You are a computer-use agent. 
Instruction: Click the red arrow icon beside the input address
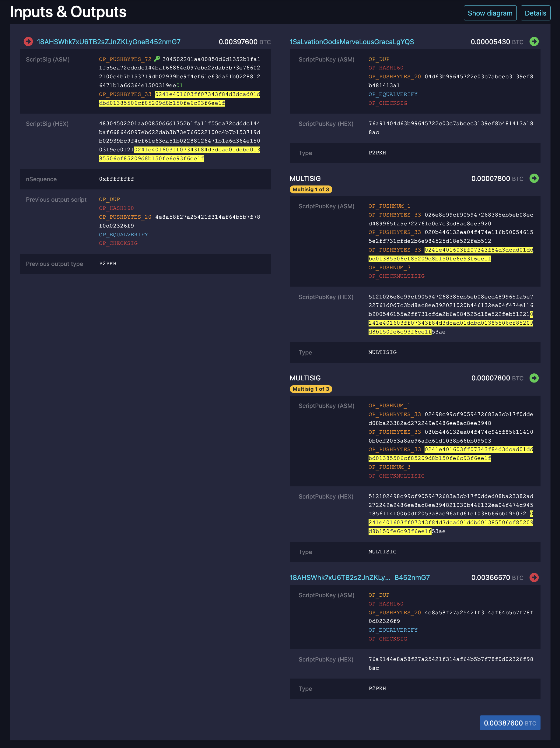pos(28,42)
